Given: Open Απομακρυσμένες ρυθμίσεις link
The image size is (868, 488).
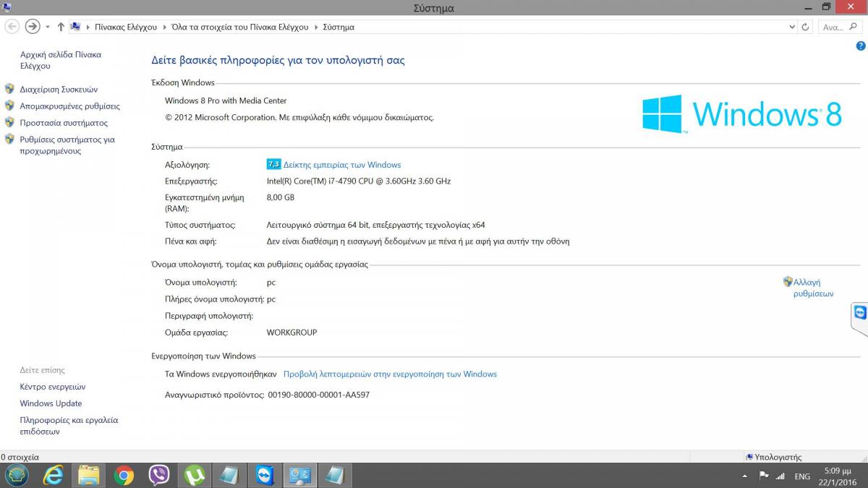Looking at the screenshot, I should pos(70,106).
